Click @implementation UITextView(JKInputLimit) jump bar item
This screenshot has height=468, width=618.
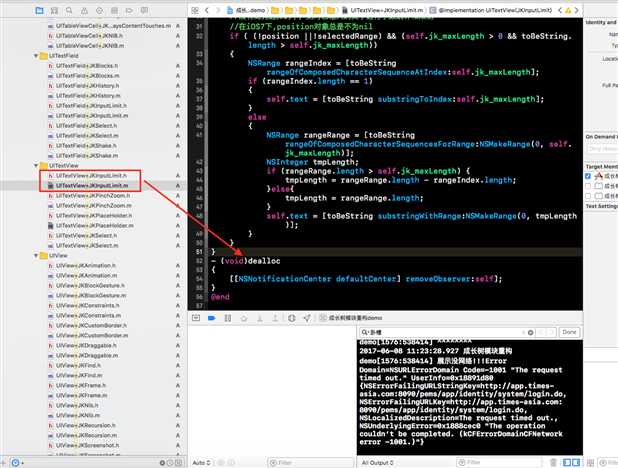point(491,11)
